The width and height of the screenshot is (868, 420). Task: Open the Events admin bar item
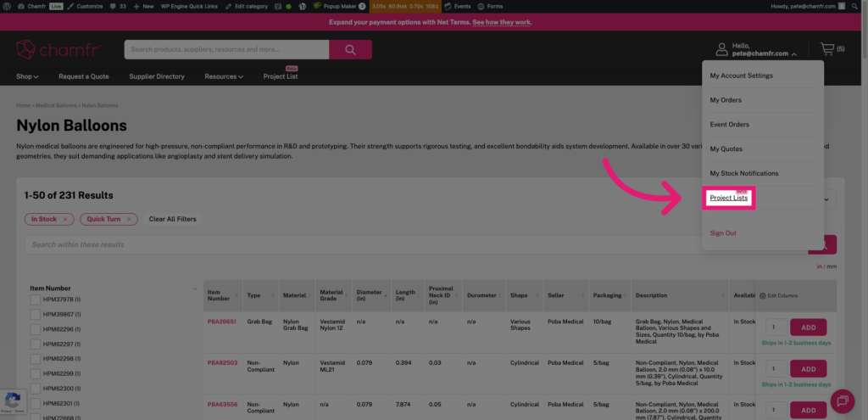(458, 6)
